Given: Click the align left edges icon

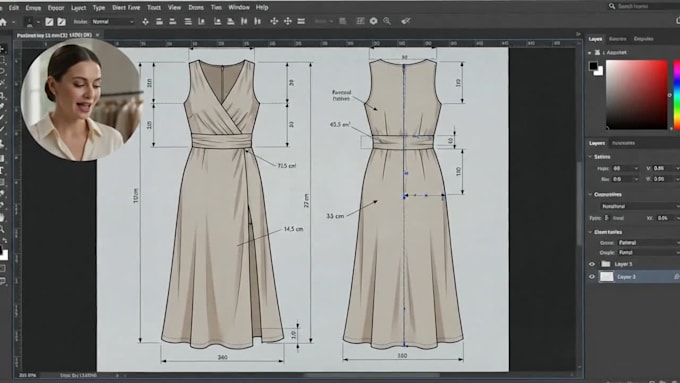Looking at the screenshot, I should coord(202,21).
